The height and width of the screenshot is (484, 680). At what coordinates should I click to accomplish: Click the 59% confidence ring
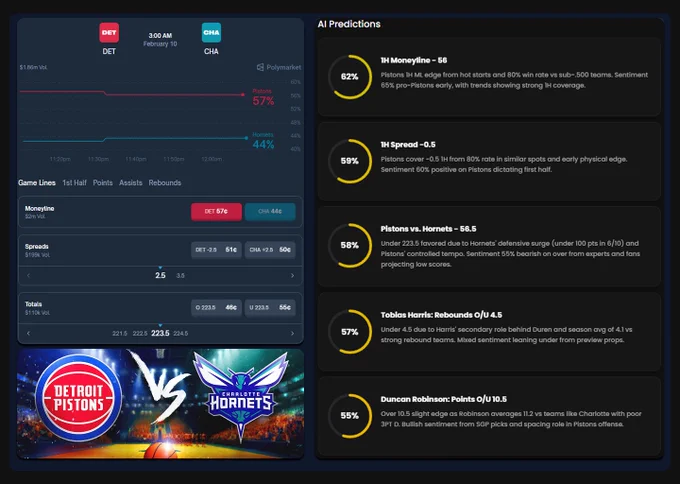(350, 161)
